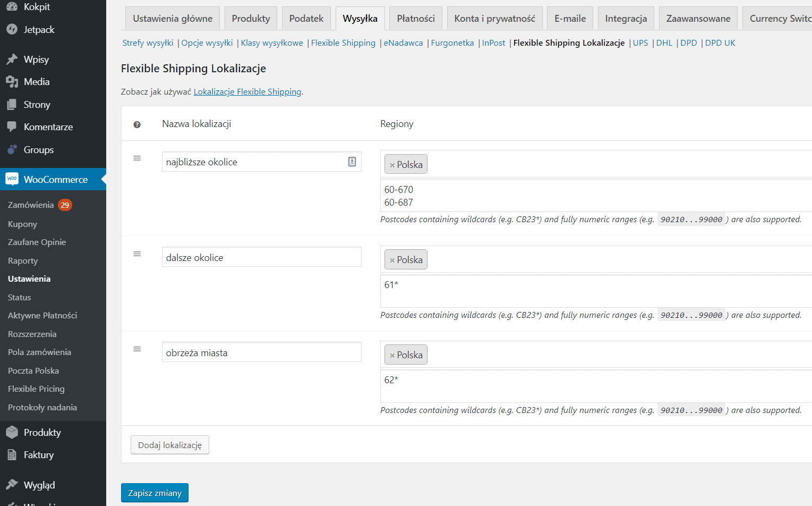Open the Konta i prywatność tab

click(495, 19)
